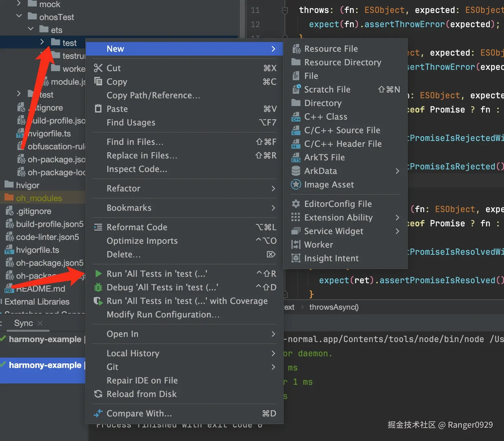Click the Worker icon
This screenshot has width=504, height=441.
(x=296, y=244)
